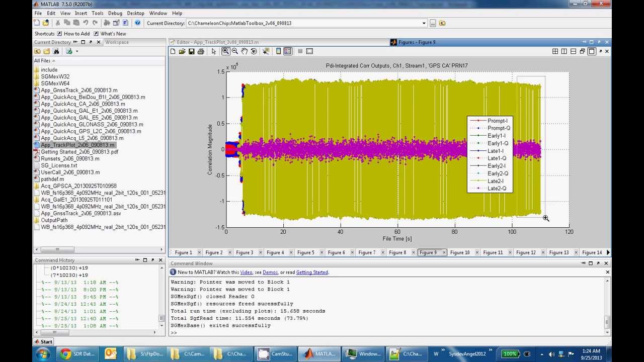Toggle the Rotate 3D tool

[x=254, y=51]
